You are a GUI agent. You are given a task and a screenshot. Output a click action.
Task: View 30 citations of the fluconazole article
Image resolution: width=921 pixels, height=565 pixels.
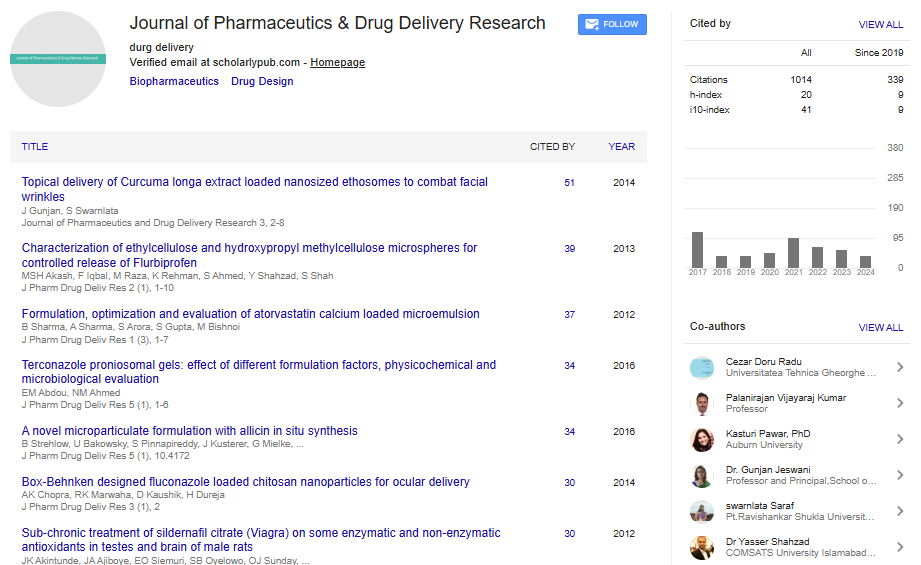[569, 482]
